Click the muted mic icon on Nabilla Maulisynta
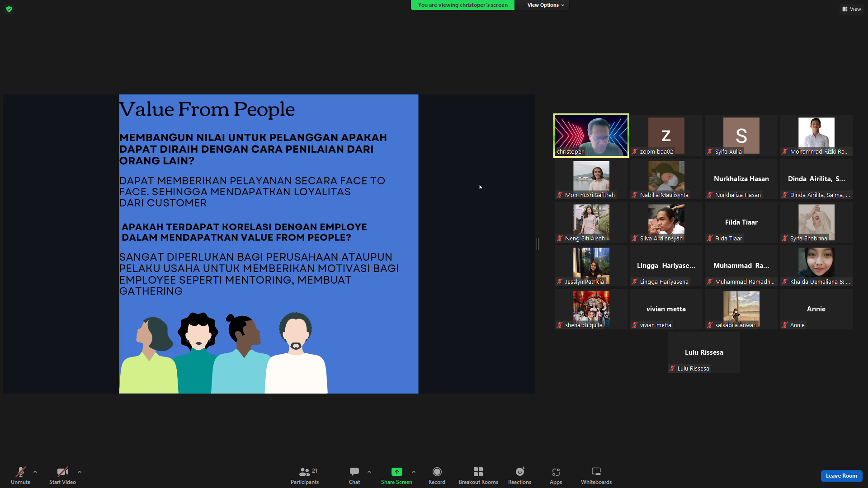 [x=635, y=195]
